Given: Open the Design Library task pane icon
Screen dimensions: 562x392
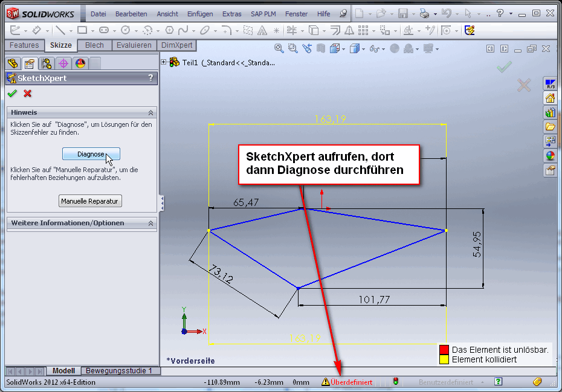Looking at the screenshot, I should (x=550, y=112).
